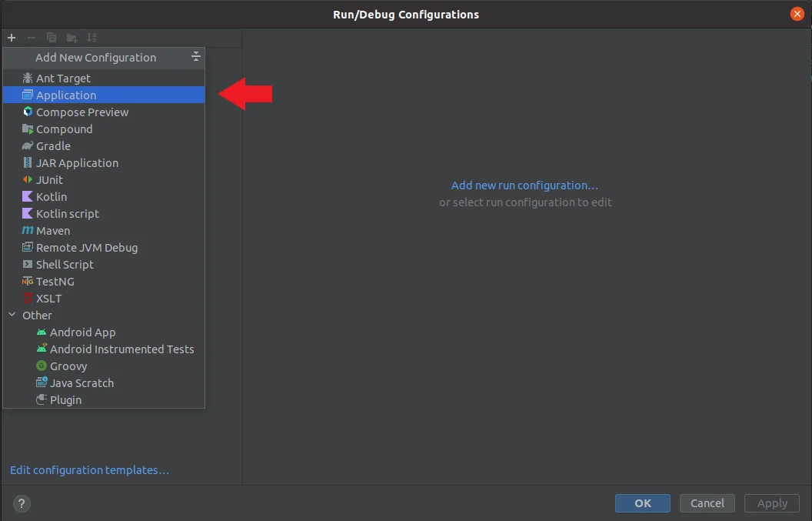Select Compose Preview from the list

(x=104, y=112)
